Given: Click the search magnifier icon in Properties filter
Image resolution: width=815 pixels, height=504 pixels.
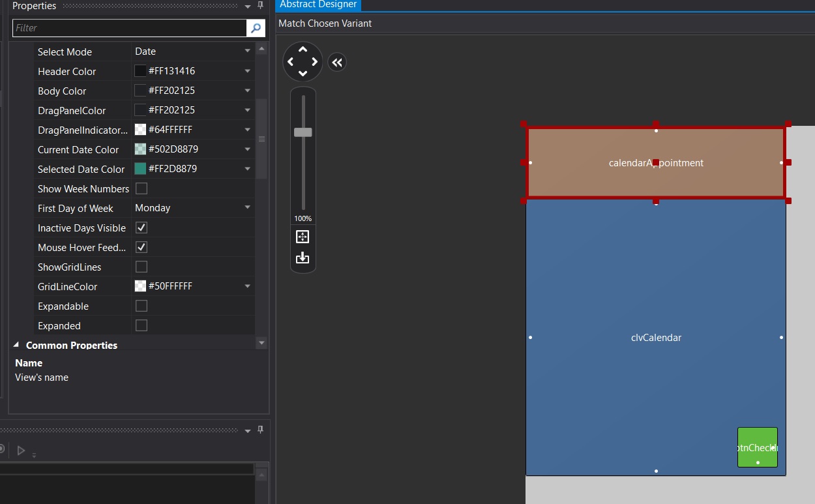Looking at the screenshot, I should (256, 28).
